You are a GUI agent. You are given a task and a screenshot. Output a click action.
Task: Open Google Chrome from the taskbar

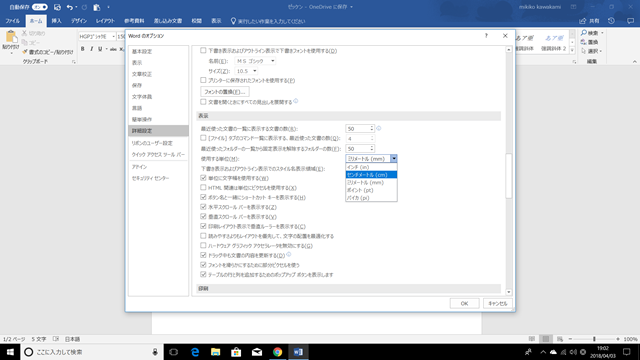coord(278,352)
